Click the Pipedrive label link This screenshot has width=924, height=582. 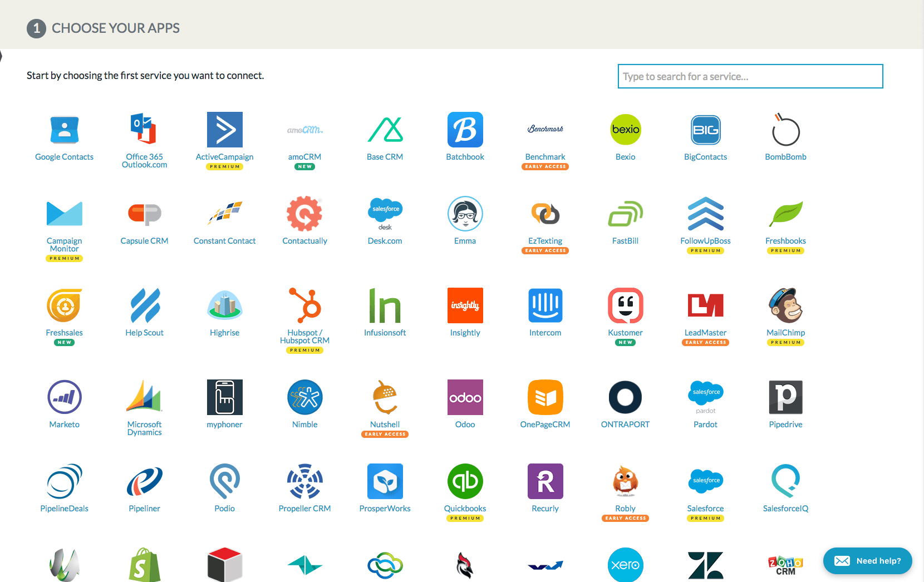(x=786, y=425)
